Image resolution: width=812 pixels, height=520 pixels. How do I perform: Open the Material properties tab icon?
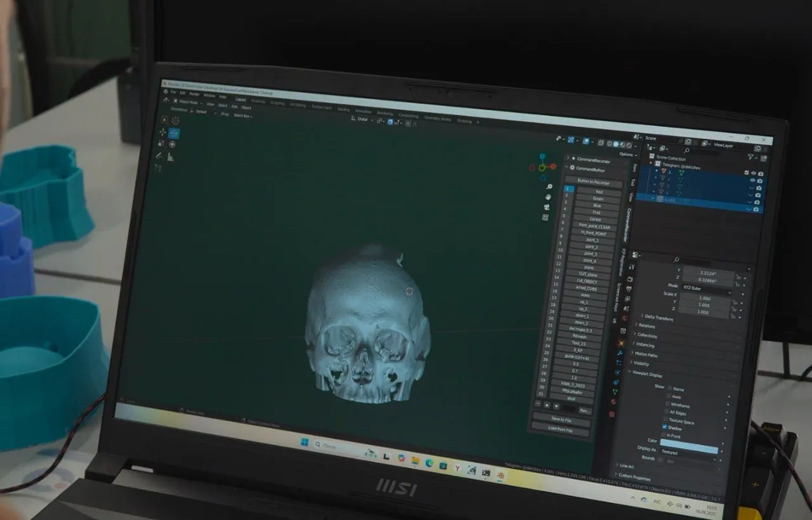coord(613,402)
